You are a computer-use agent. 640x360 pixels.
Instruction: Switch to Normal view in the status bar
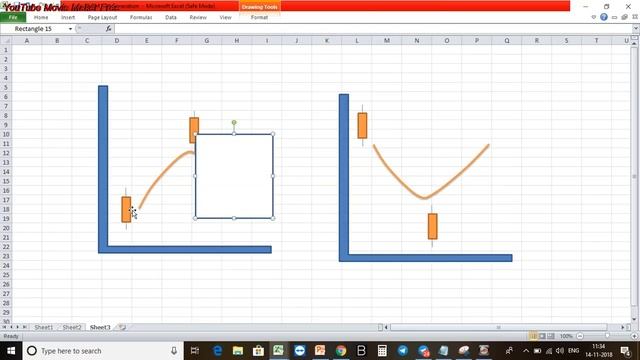[x=533, y=336]
